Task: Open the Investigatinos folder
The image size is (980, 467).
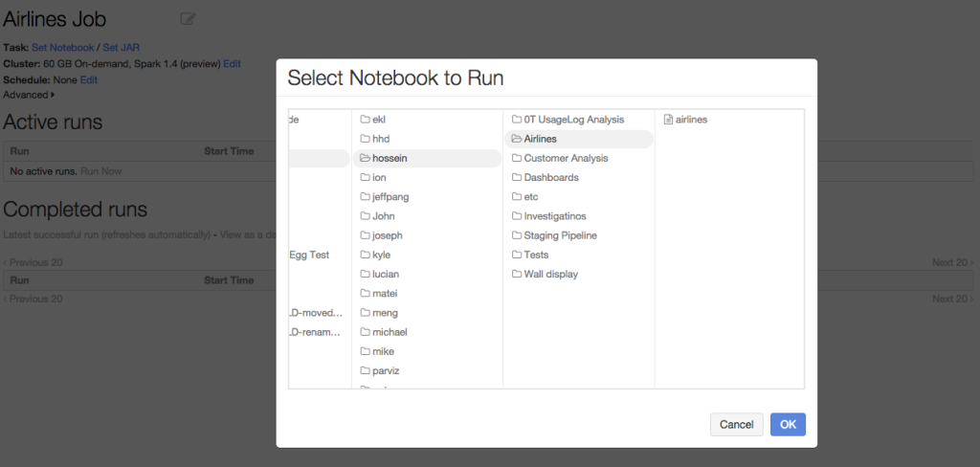Action: (x=554, y=216)
